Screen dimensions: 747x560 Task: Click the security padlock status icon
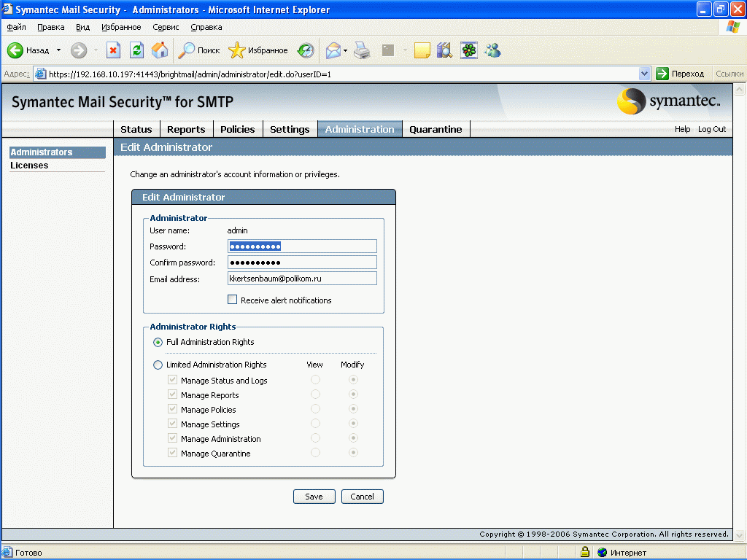pos(585,552)
